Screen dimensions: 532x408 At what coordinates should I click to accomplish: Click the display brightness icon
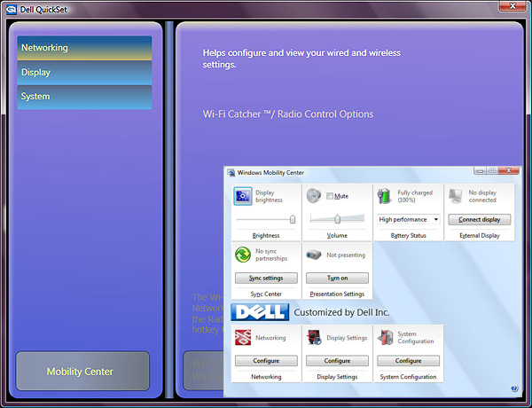click(x=243, y=196)
